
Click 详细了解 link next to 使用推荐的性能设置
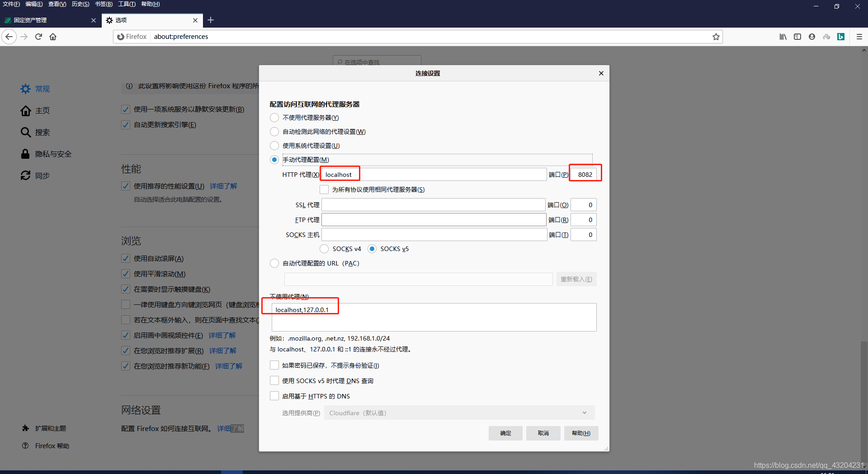pyautogui.click(x=223, y=186)
